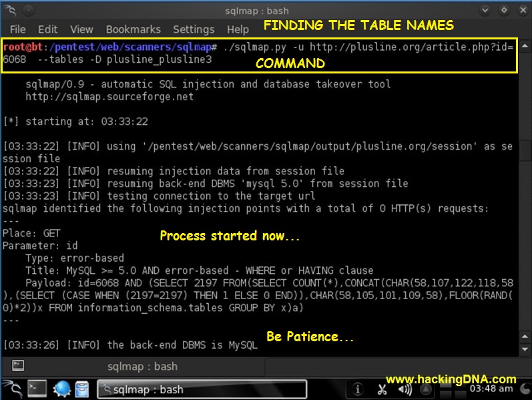Image resolution: width=532 pixels, height=400 pixels.
Task: Click the 'Parameter: id' line
Action: point(40,246)
